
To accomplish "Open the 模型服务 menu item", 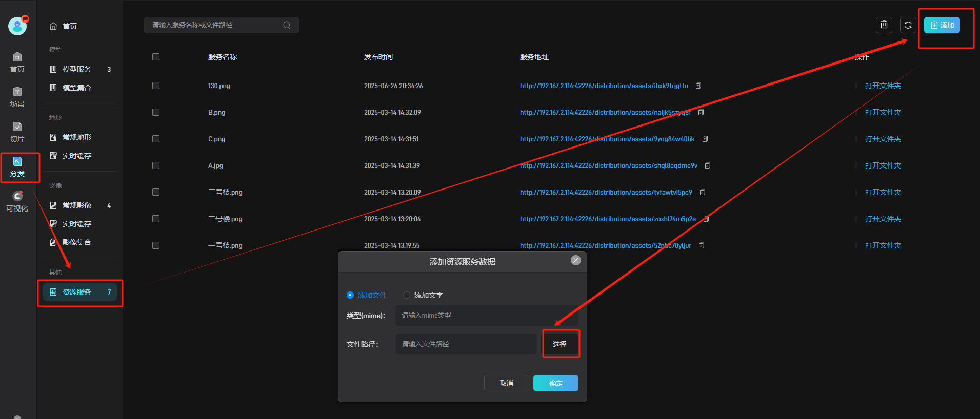I will (80, 69).
